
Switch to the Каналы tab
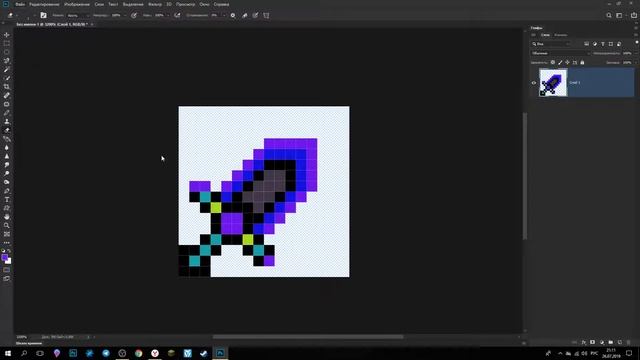(x=560, y=35)
